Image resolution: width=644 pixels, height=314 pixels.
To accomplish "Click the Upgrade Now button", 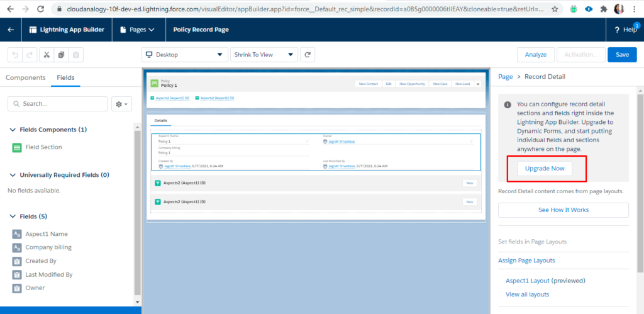I will click(545, 169).
